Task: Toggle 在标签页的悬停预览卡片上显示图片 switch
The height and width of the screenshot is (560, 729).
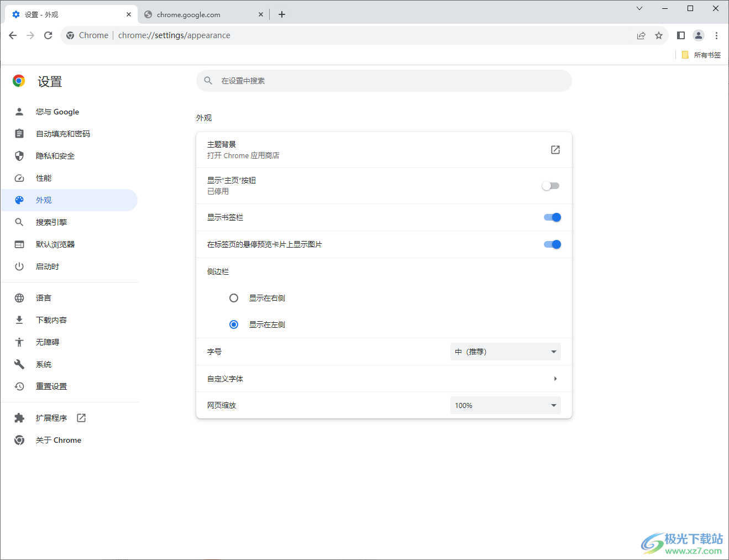Action: [x=552, y=244]
